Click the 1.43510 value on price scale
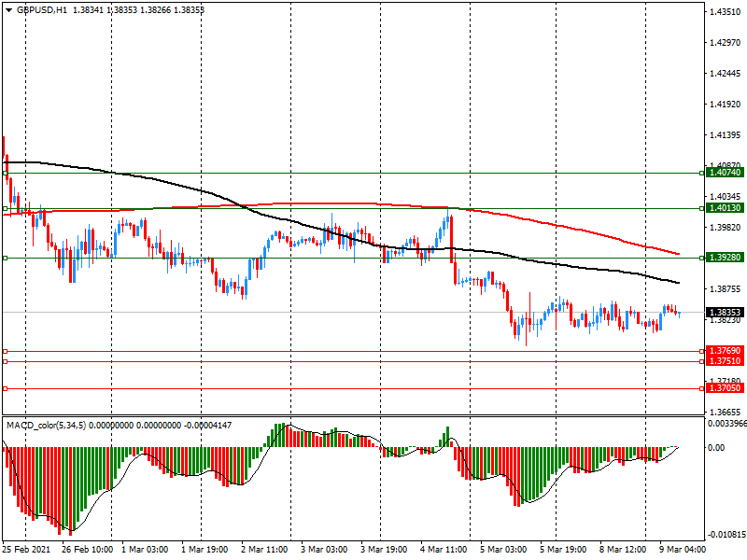747x560 pixels. point(725,12)
